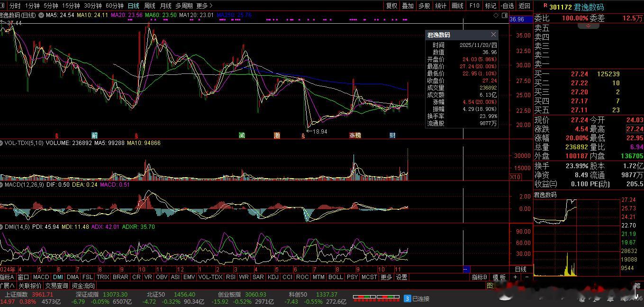Click the 财 marker on the chart timeline

(392, 135)
